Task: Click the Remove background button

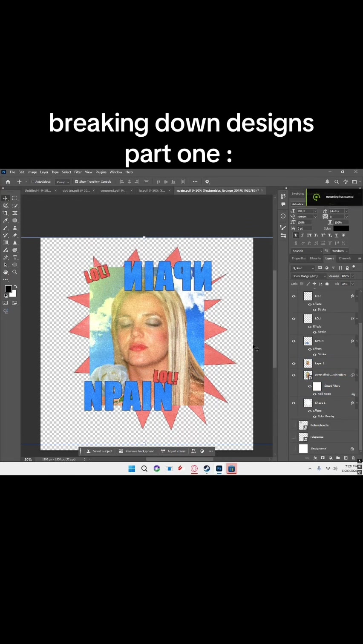Action: (137, 451)
